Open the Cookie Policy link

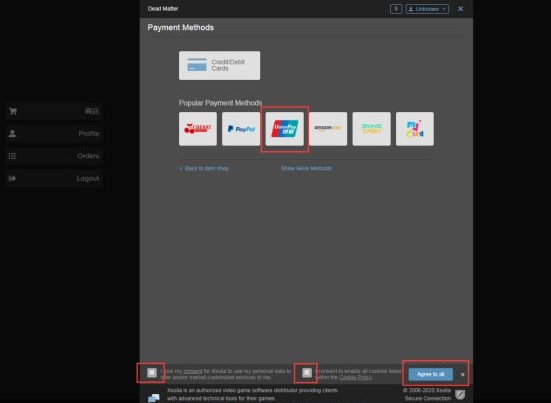(356, 377)
